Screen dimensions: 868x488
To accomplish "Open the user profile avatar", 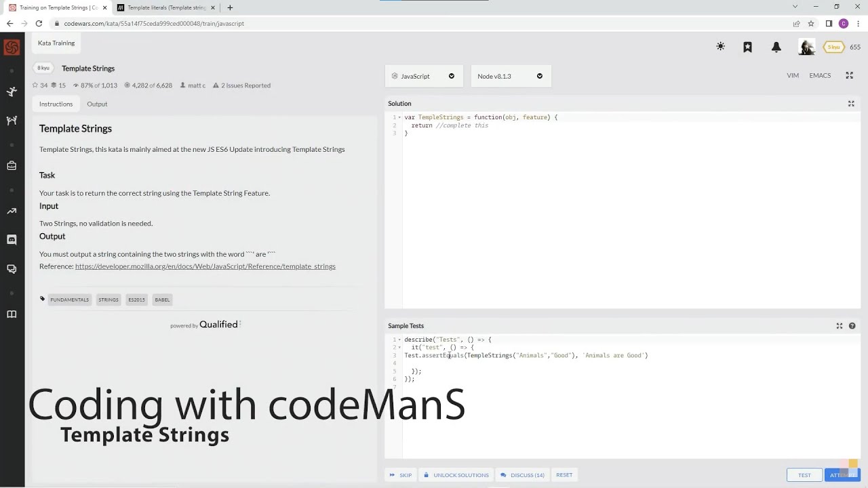I will point(806,47).
